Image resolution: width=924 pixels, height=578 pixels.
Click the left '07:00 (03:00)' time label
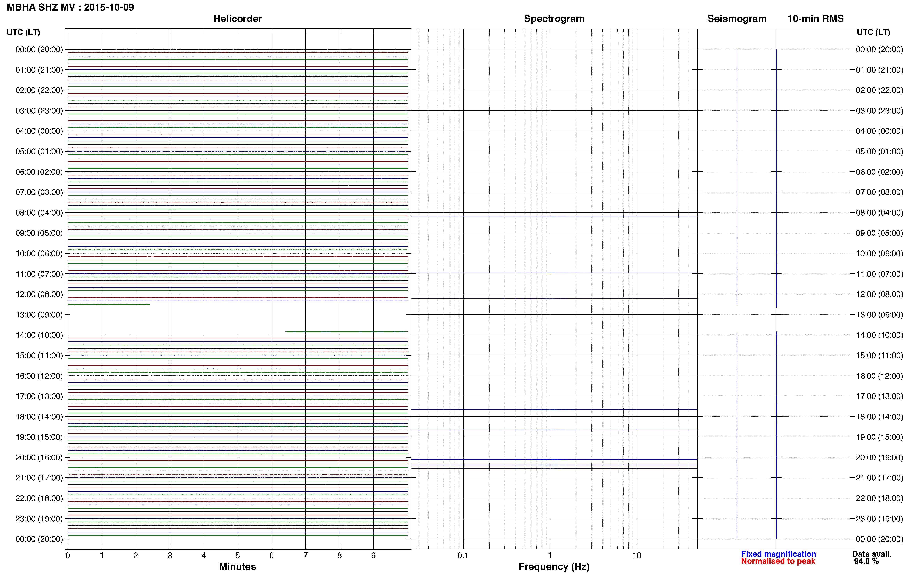(39, 192)
